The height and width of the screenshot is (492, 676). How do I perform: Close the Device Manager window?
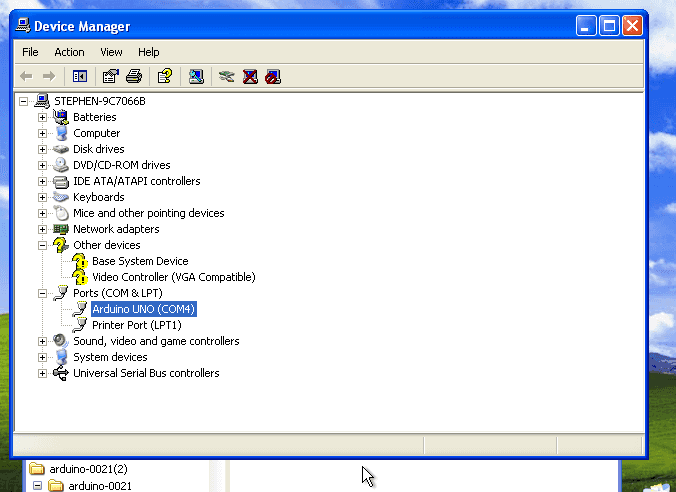[x=632, y=26]
